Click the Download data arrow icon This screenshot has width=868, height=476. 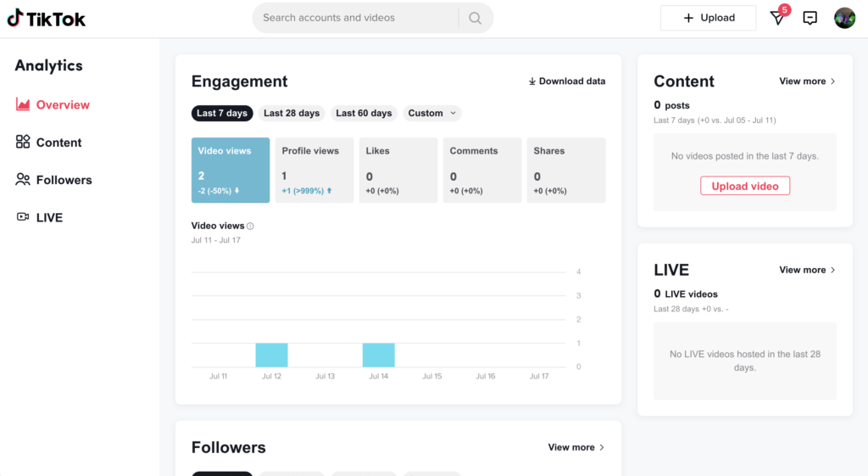coord(532,81)
